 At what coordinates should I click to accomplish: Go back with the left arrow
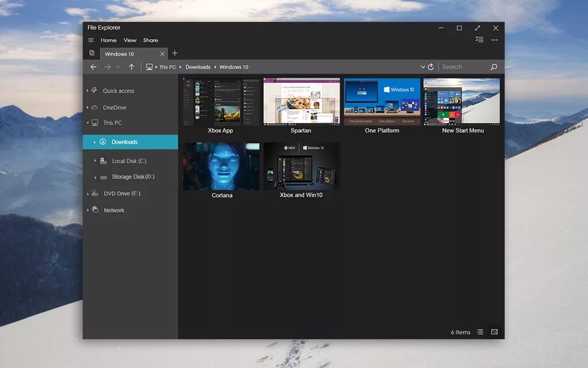94,67
